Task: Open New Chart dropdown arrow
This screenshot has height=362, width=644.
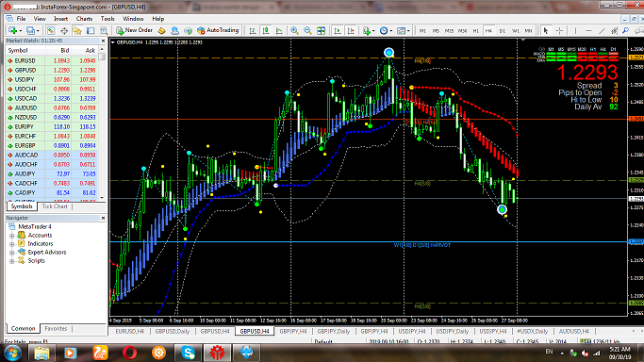Action: click(x=20, y=31)
